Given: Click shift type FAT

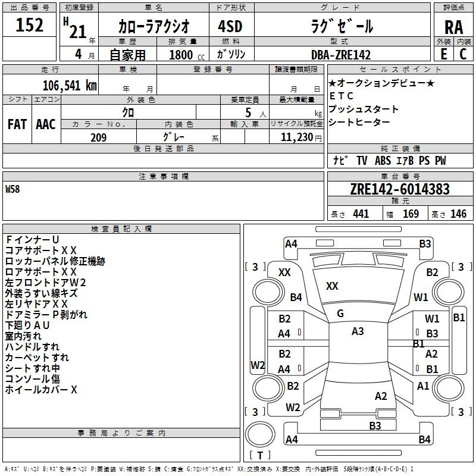Looking at the screenshot, I should 17,124.
